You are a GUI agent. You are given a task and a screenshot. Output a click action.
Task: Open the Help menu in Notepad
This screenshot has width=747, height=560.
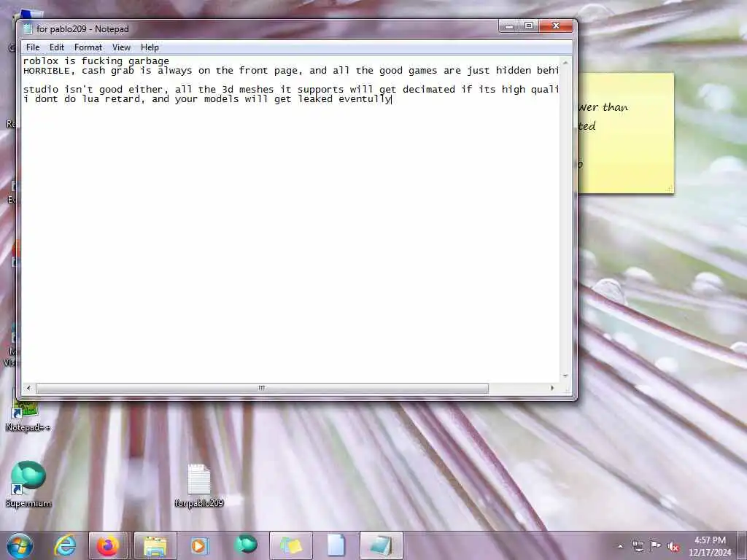(150, 47)
